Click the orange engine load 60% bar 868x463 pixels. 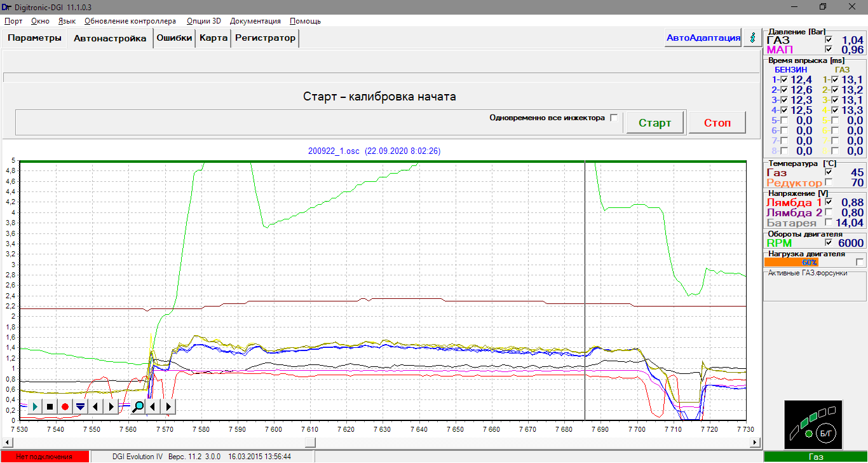(x=790, y=262)
